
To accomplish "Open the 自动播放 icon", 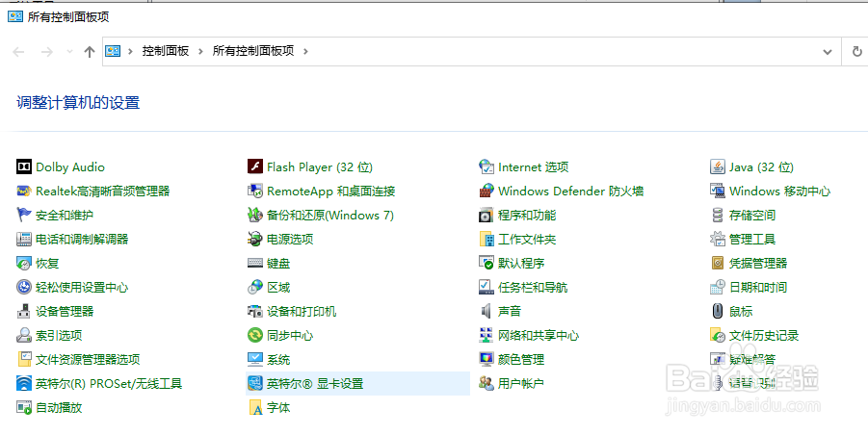I will pyautogui.click(x=24, y=407).
